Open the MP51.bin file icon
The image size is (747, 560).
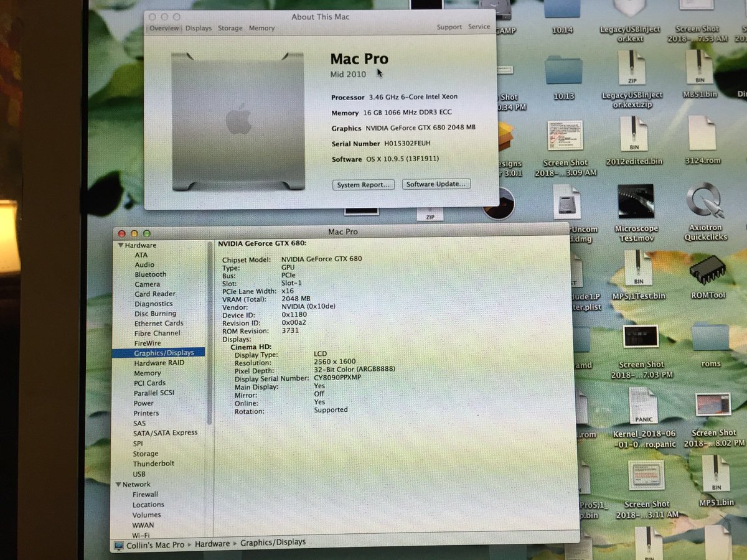pyautogui.click(x=717, y=474)
